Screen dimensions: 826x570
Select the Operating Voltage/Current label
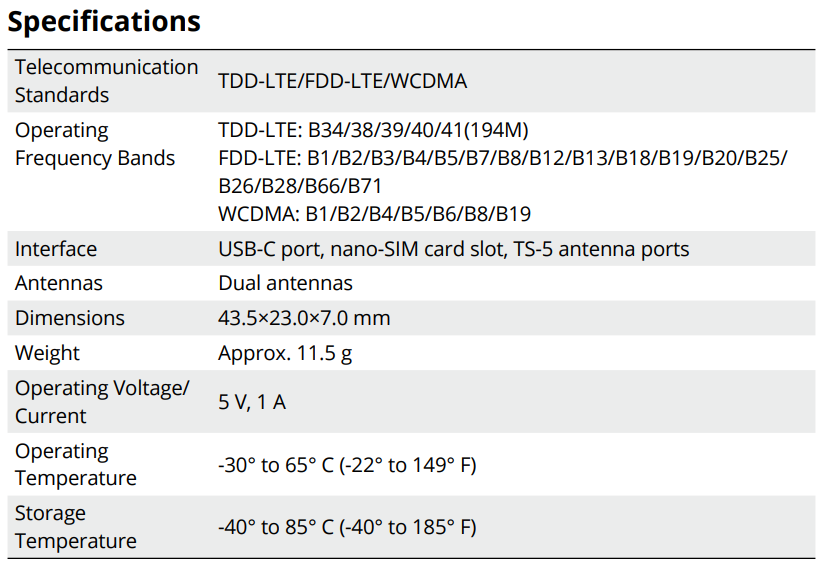click(x=101, y=402)
